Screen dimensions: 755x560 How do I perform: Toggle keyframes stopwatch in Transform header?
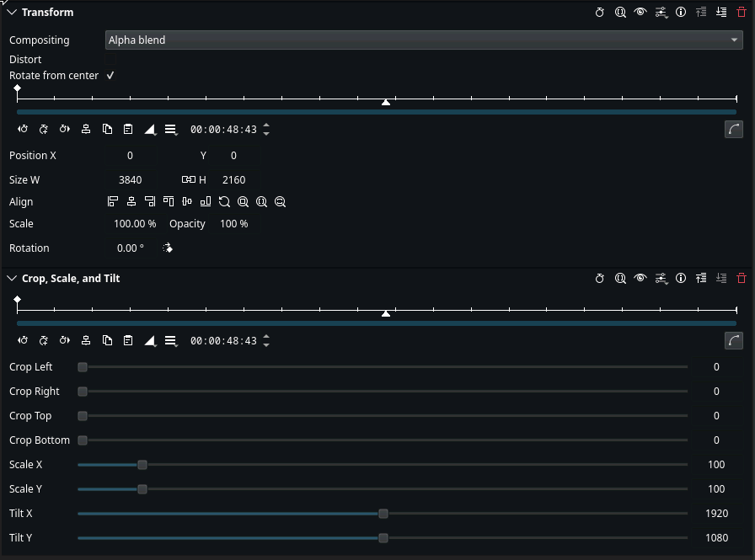599,13
